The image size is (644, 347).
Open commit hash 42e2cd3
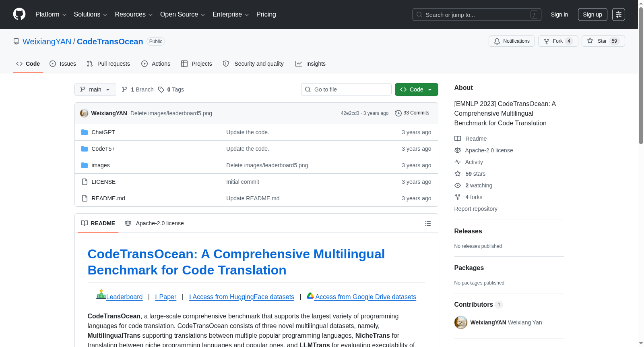[350, 113]
